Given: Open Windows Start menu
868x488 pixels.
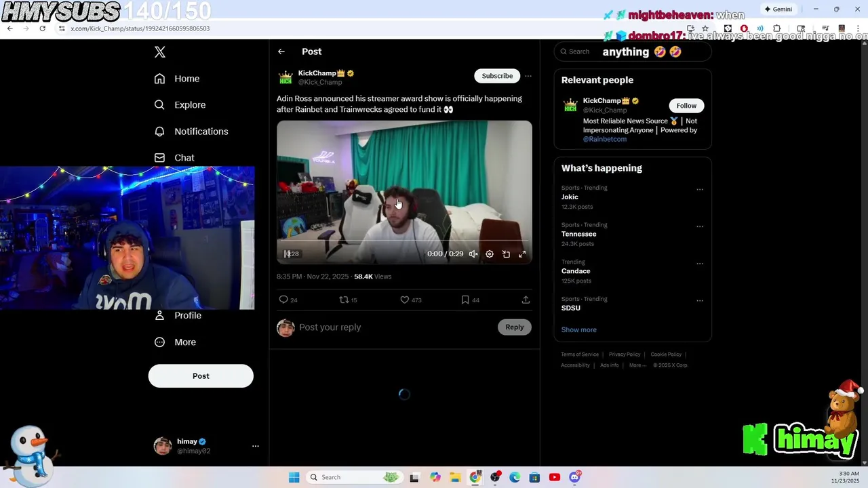Looking at the screenshot, I should (294, 477).
